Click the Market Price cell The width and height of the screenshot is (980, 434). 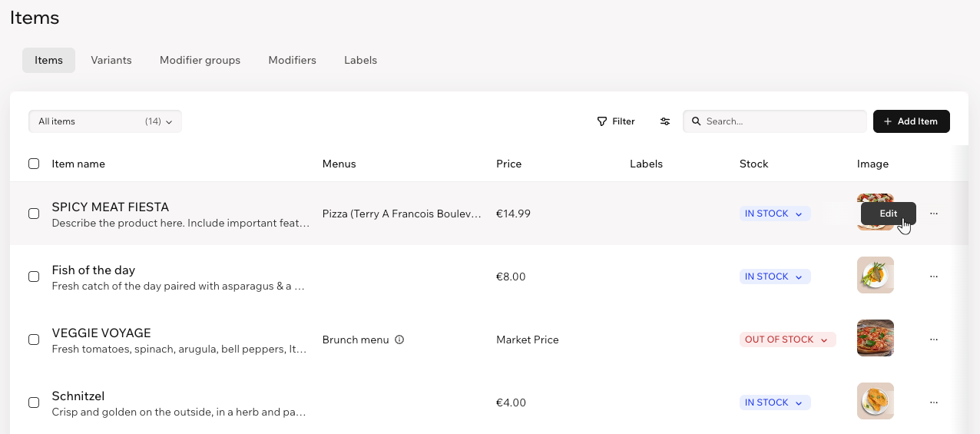(528, 340)
